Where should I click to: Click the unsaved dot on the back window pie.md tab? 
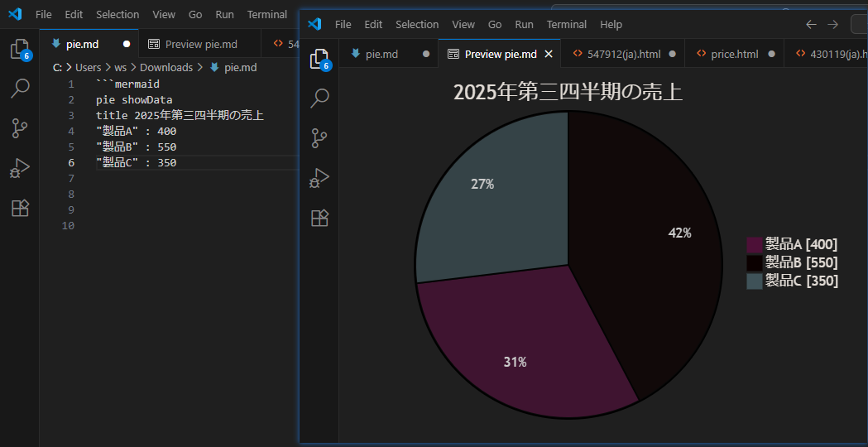[127, 45]
